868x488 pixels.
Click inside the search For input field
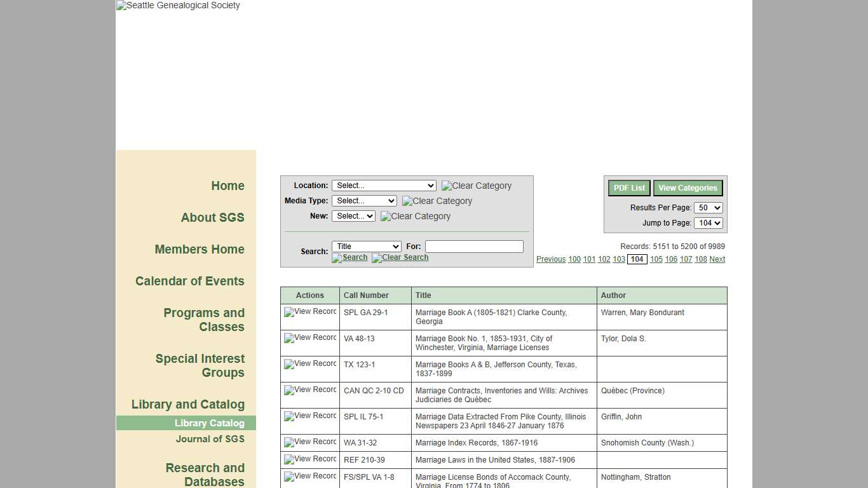pos(474,246)
